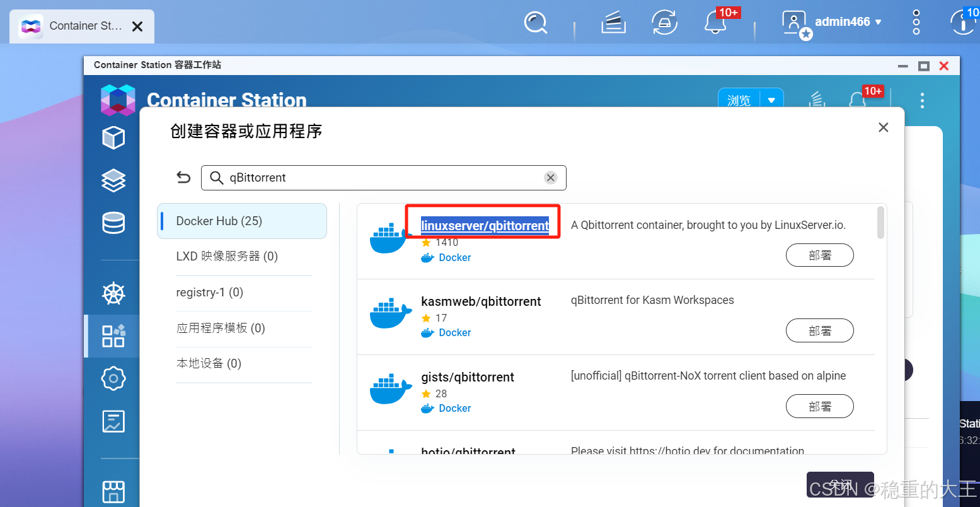Click the whale icon for kasmweb/qbittorrent
This screenshot has width=980, height=507.
(x=391, y=313)
